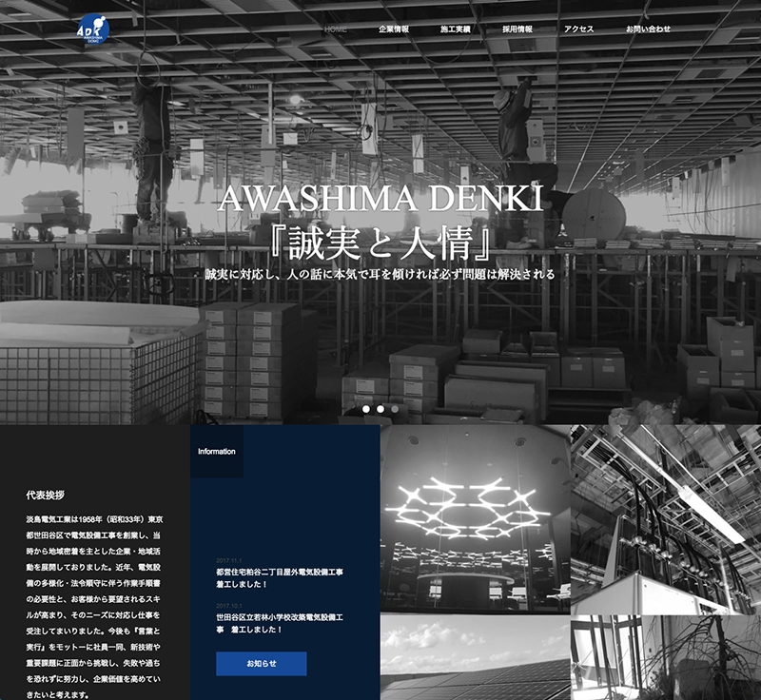Select 採用情報 in the top navigation
This screenshot has width=761, height=700.
point(517,29)
